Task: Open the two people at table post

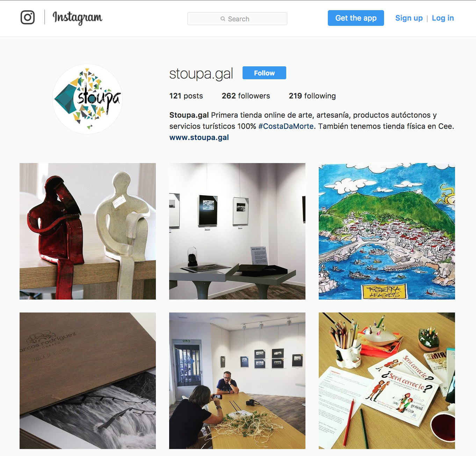Action: [x=237, y=381]
